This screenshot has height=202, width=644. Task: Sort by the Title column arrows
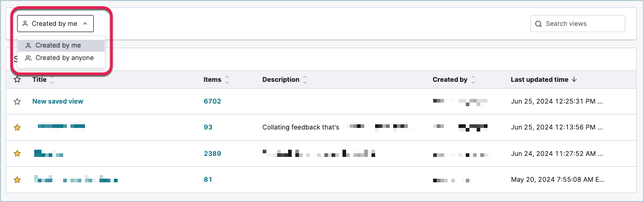(x=52, y=80)
